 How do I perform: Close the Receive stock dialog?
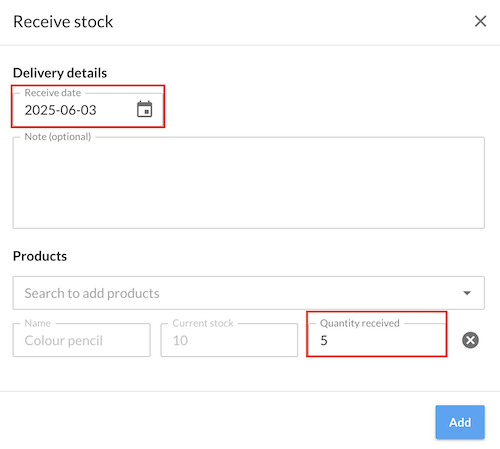tap(480, 21)
